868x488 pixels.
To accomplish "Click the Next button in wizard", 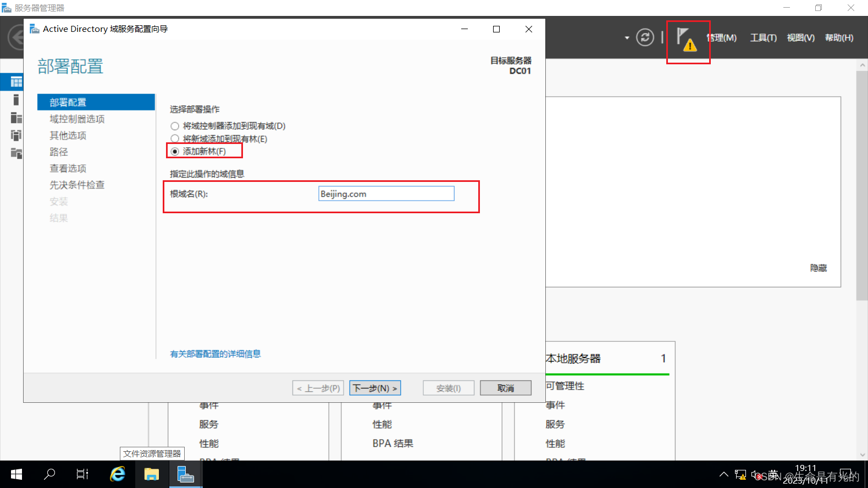I will (x=375, y=388).
